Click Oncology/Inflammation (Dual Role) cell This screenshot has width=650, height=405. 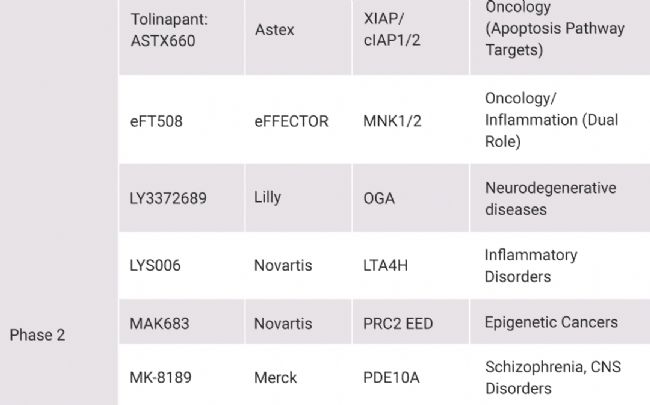[560, 120]
